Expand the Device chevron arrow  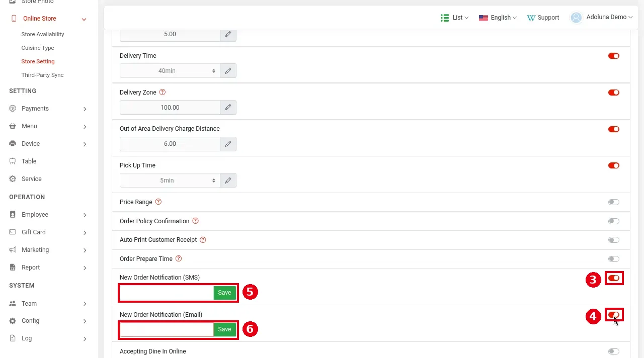[85, 144]
